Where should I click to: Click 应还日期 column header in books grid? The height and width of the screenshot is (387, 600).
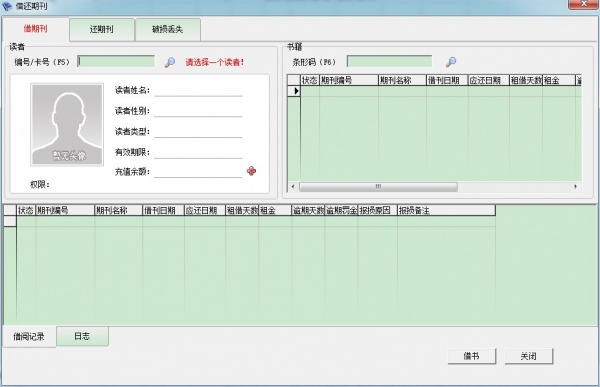pyautogui.click(x=488, y=80)
